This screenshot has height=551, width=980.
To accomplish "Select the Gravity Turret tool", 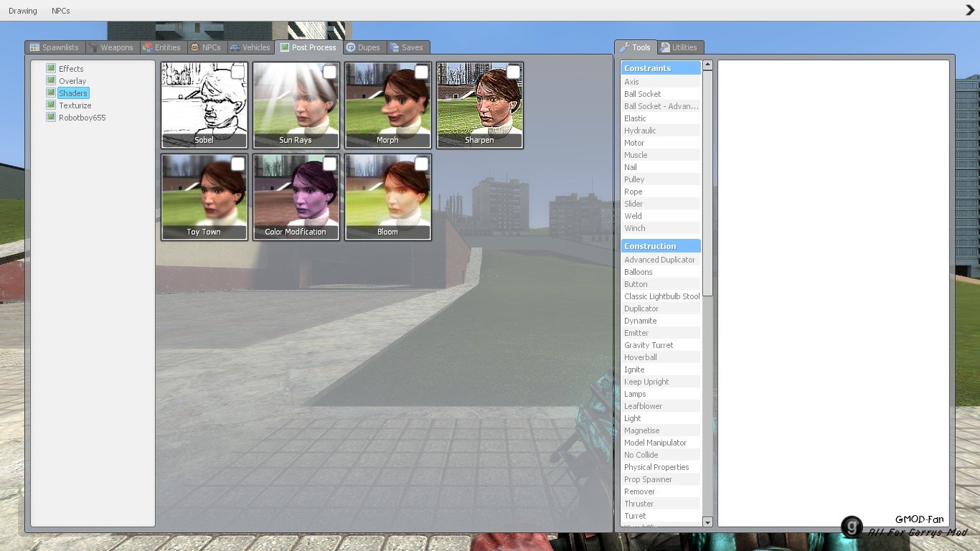I will 661,345.
